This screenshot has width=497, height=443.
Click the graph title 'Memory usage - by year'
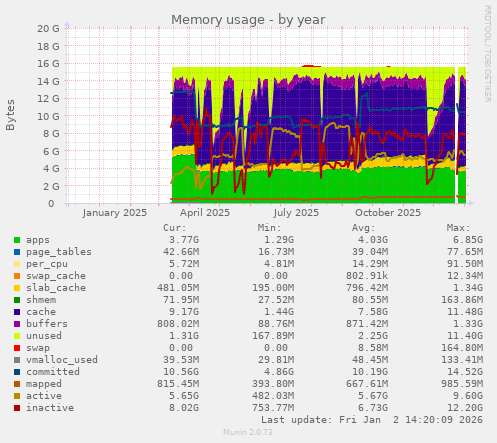pos(248,20)
